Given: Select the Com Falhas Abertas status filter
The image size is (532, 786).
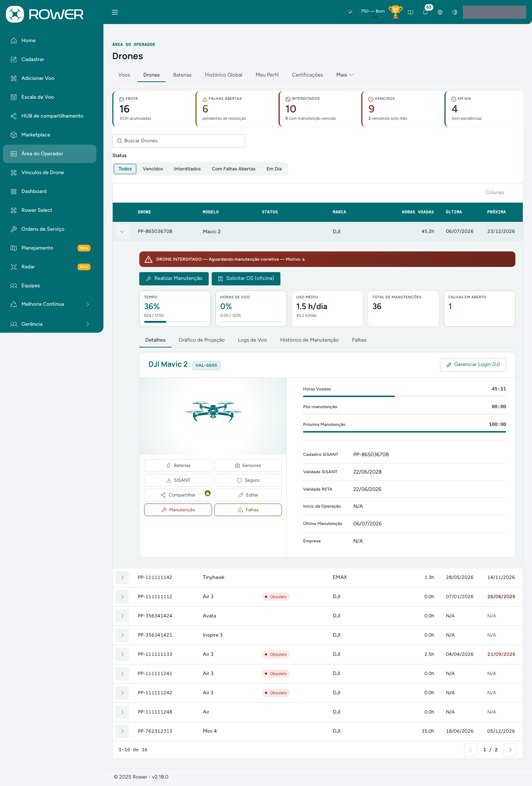Looking at the screenshot, I should pos(233,169).
